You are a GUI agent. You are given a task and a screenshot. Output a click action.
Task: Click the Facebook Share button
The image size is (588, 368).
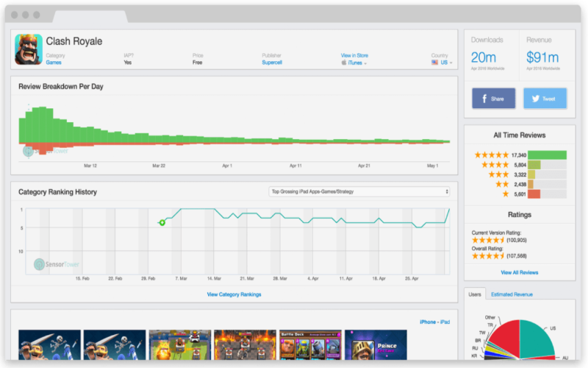pyautogui.click(x=493, y=99)
